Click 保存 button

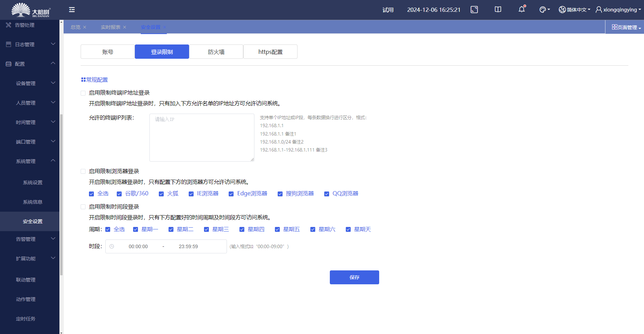click(x=354, y=277)
